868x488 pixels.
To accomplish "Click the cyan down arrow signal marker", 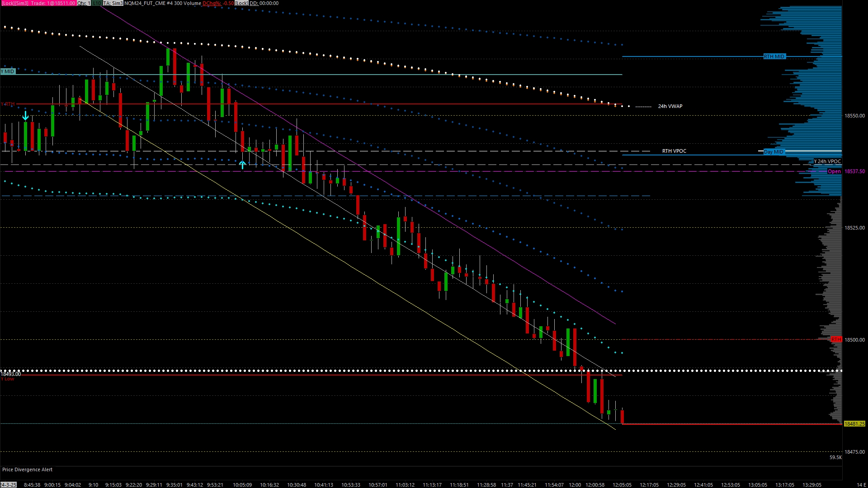I will 25,116.
